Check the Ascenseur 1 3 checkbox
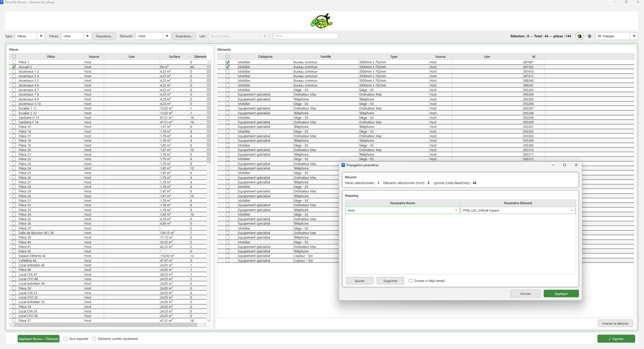This screenshot has width=644, height=349. [14, 71]
